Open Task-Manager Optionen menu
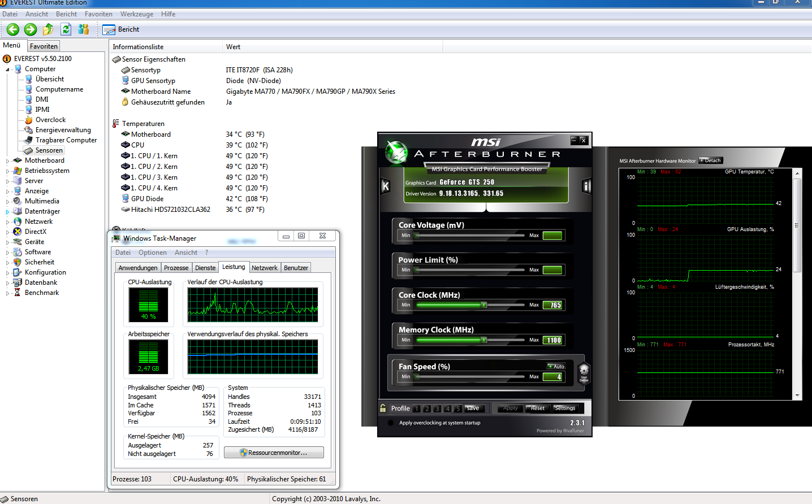Viewport: 812px width, 504px height. coord(153,253)
